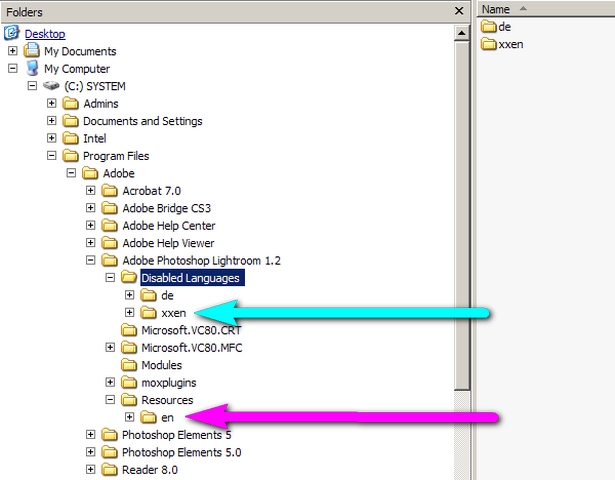615x480 pixels.
Task: Click the Adobe folder icon
Action: [x=90, y=173]
